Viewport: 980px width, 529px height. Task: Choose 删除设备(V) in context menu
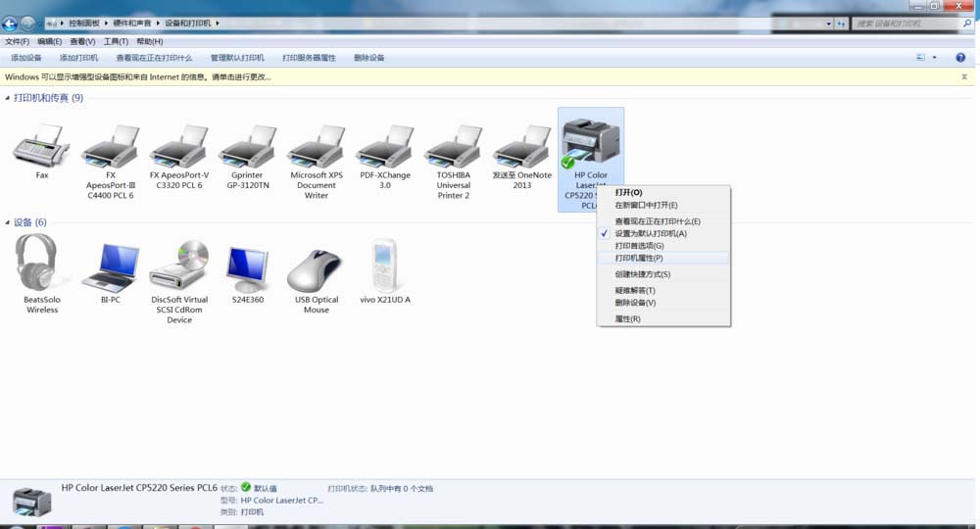pos(663,303)
